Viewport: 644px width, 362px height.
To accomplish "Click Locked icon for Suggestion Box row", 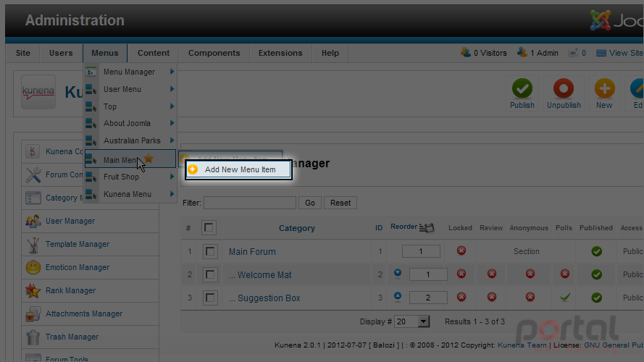I will 461,297.
